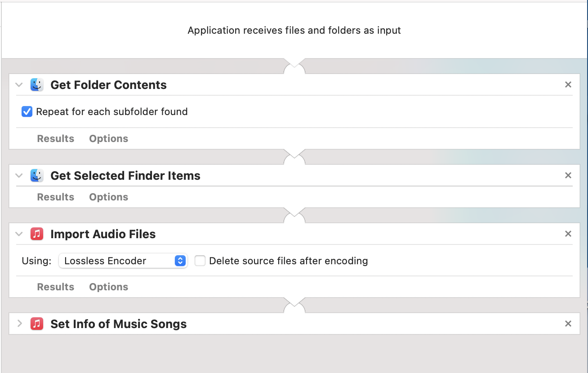Collapse the Import Audio Files action

coord(19,234)
